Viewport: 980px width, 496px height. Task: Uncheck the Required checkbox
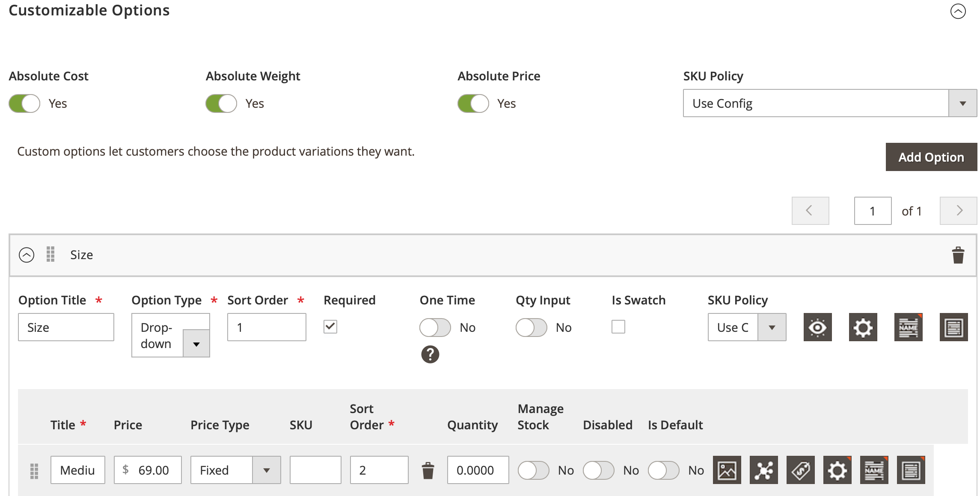click(x=330, y=327)
